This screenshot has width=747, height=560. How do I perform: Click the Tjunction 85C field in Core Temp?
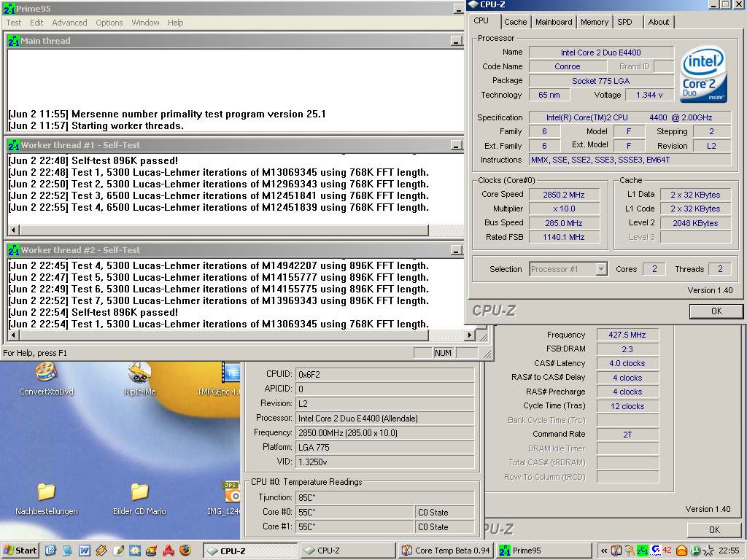pyautogui.click(x=384, y=497)
